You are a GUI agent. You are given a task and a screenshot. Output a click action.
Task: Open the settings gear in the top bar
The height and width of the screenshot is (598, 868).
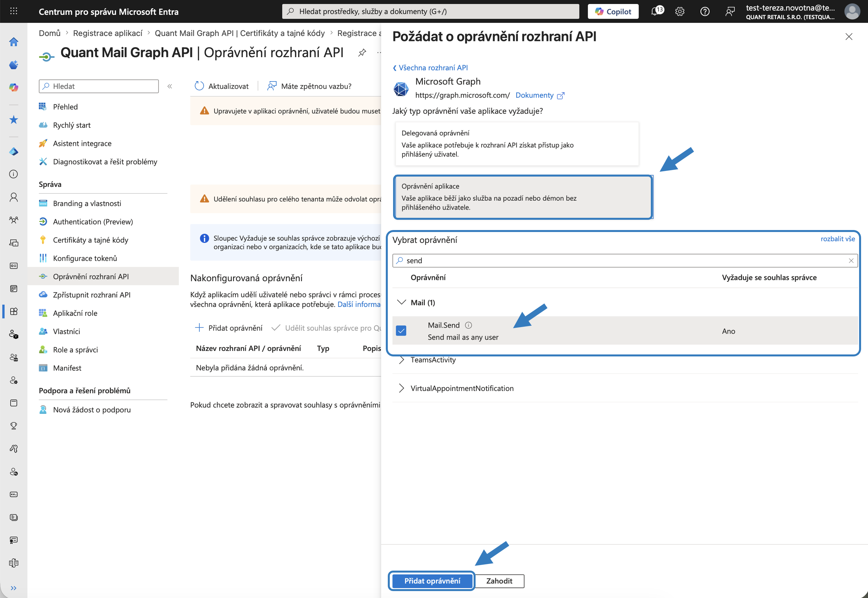click(680, 12)
